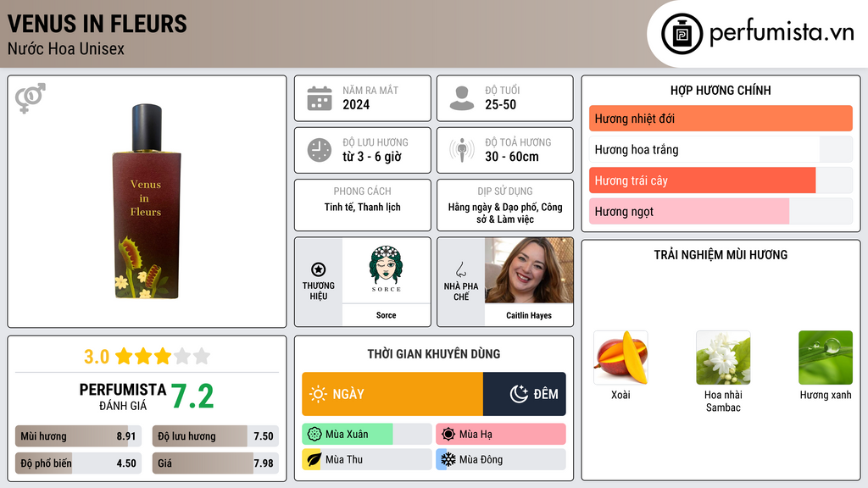Click the third gold rating star

(163, 356)
